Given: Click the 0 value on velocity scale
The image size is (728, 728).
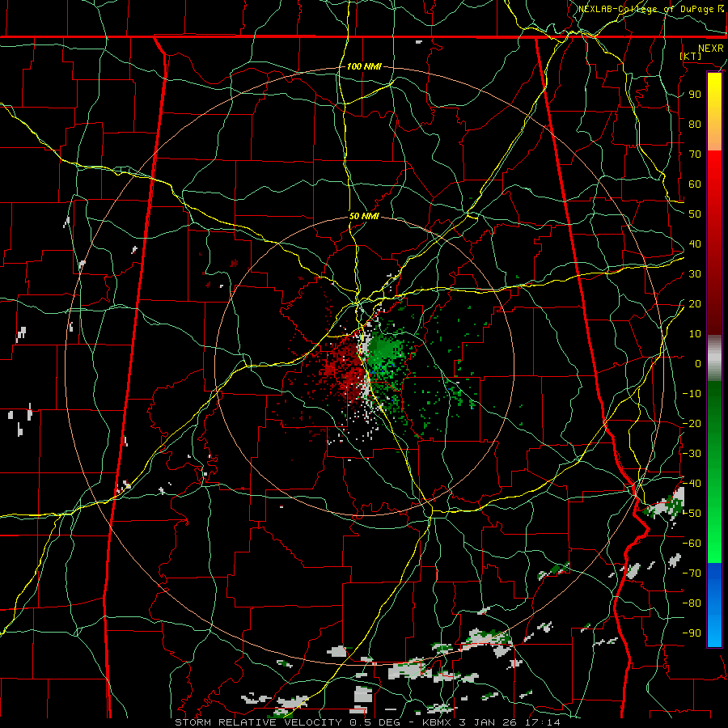Looking at the screenshot, I should 698,363.
